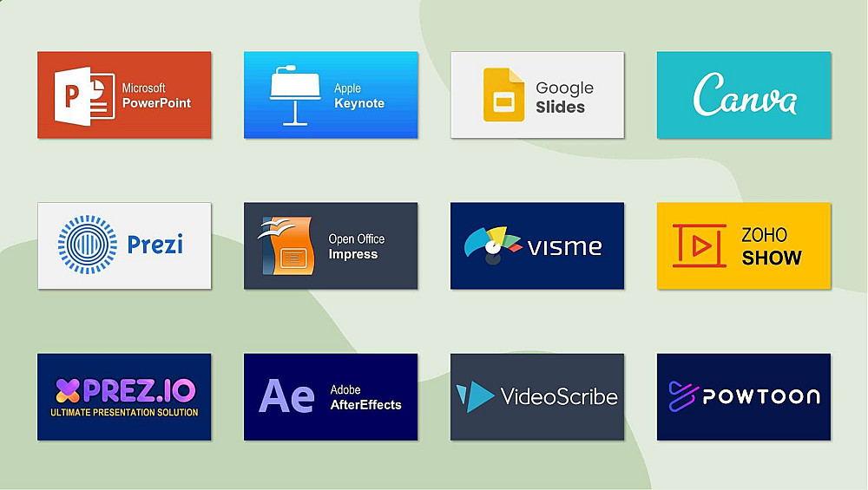Click the 'Google Slides' text label

pos(564,97)
